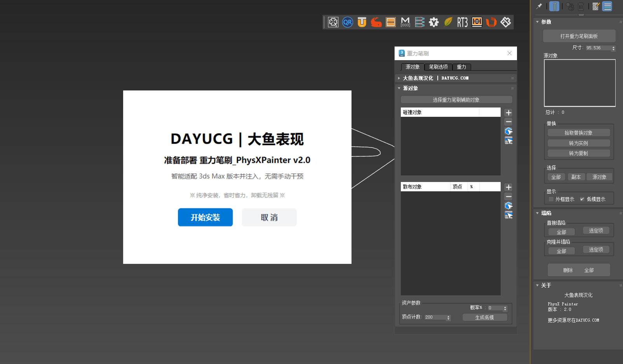The image size is (623, 364).
Task: Click the 源对象 select button
Action: tap(599, 177)
